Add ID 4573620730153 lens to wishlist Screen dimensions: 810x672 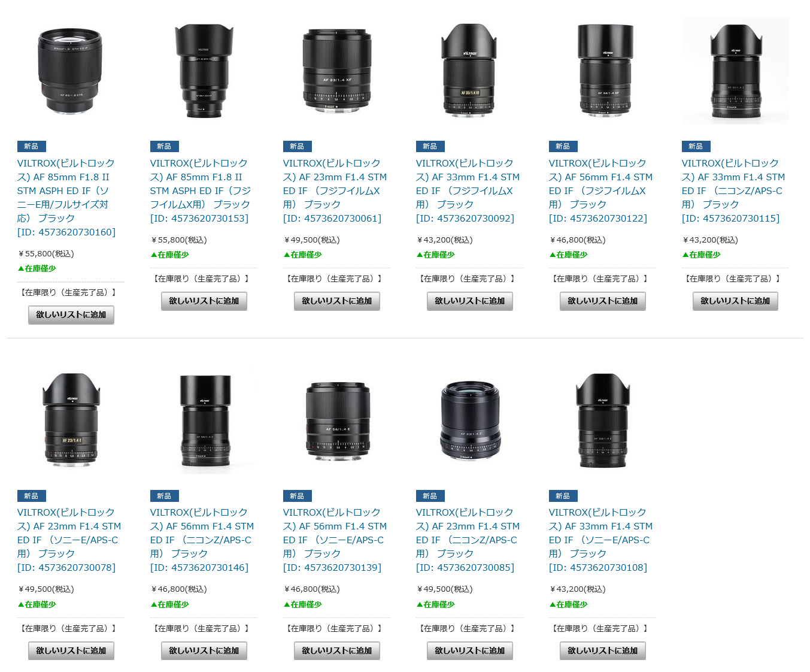tap(204, 301)
